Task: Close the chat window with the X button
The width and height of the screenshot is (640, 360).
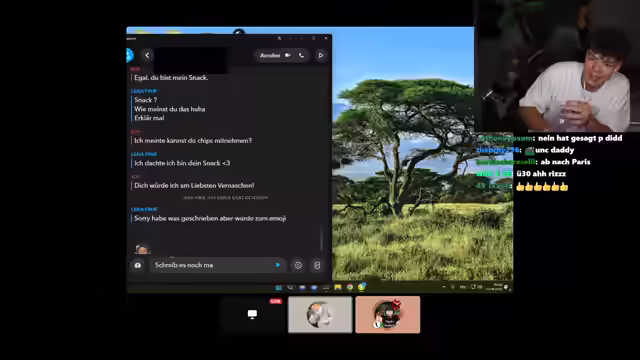Action: (x=326, y=38)
